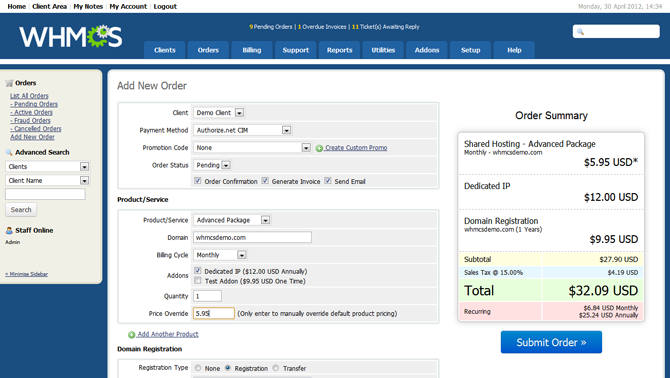Open the Active Orders sidebar link
This screenshot has height=378, width=670.
tap(31, 112)
